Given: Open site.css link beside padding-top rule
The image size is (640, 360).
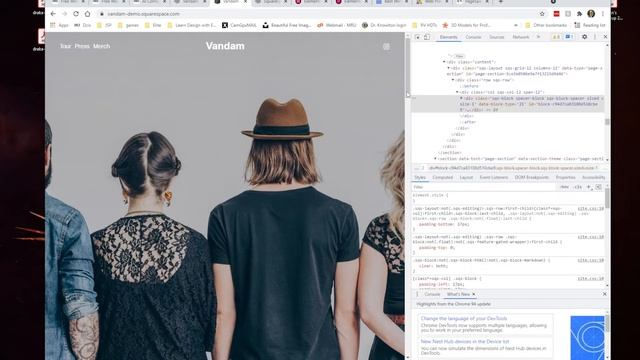Looking at the screenshot, I should (591, 237).
